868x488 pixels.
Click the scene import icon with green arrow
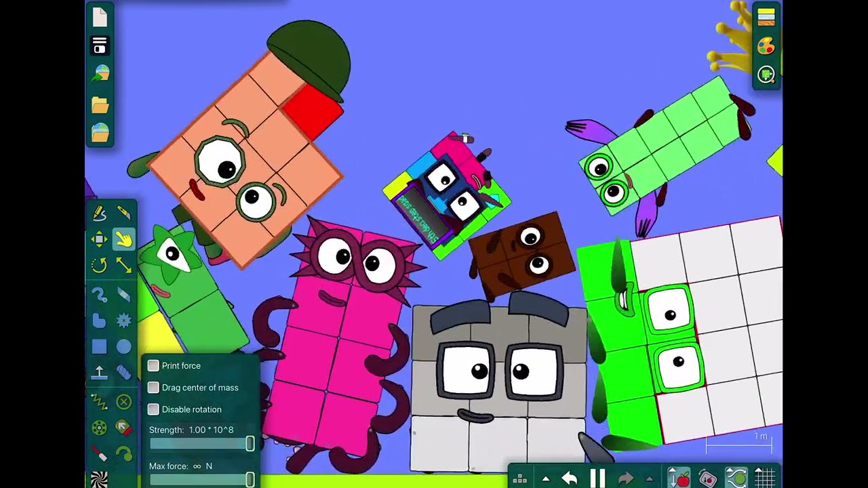coord(100,74)
